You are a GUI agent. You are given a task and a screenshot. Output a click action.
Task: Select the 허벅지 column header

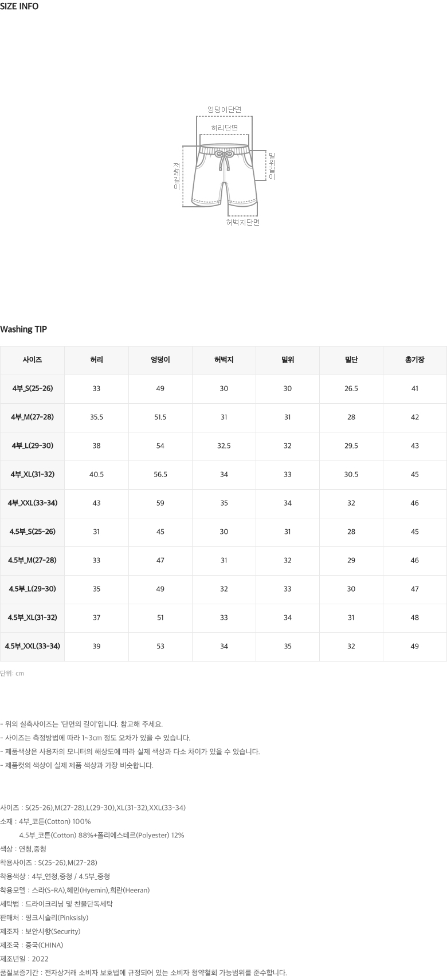(x=224, y=360)
